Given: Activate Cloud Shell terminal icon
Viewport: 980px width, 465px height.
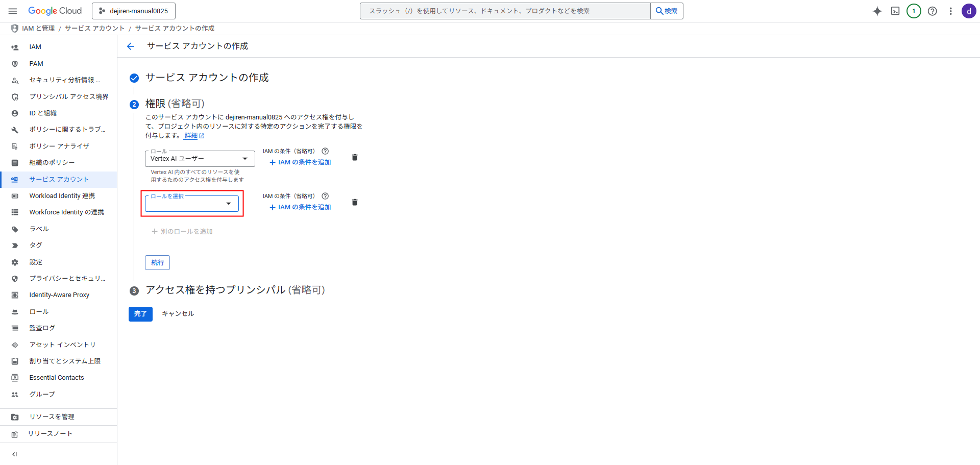Looking at the screenshot, I should tap(895, 11).
